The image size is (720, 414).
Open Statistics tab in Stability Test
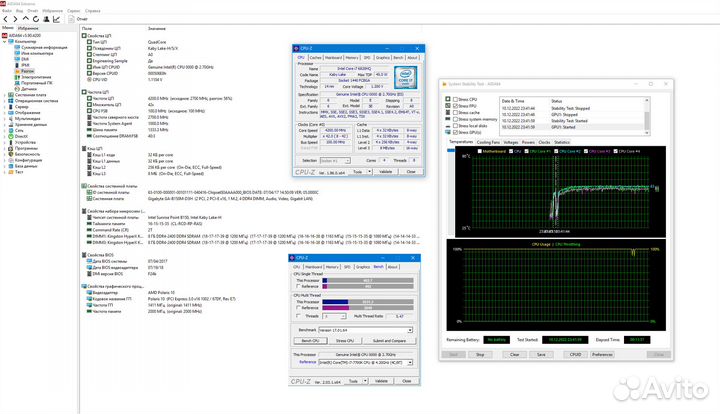tap(562, 142)
